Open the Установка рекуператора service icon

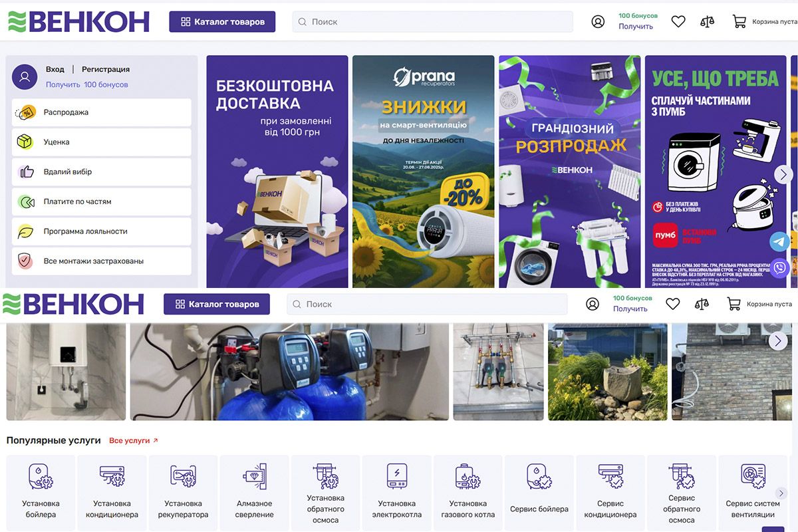click(183, 489)
